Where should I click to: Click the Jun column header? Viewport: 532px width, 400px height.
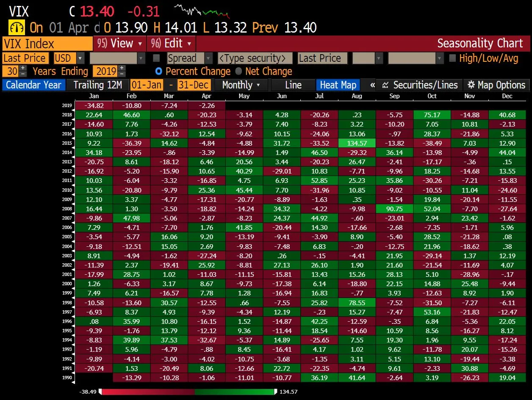tap(282, 96)
